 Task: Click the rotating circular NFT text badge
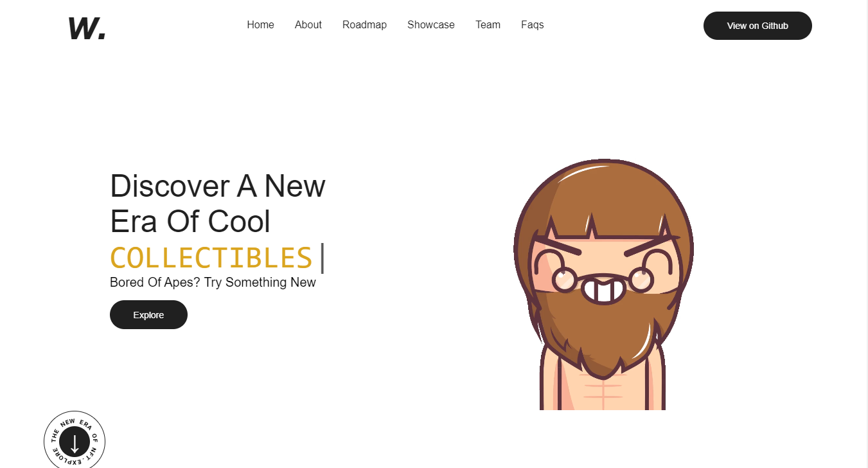click(x=75, y=440)
